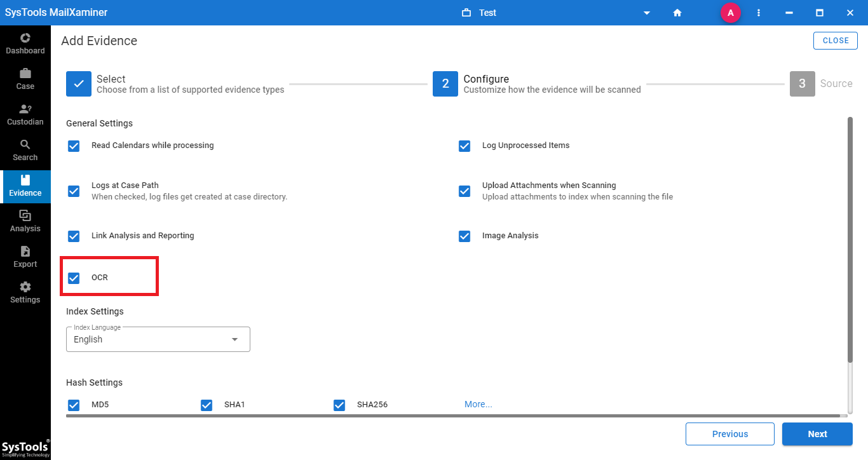Image resolution: width=868 pixels, height=460 pixels.
Task: Click the Index Settings heading
Action: 95,311
